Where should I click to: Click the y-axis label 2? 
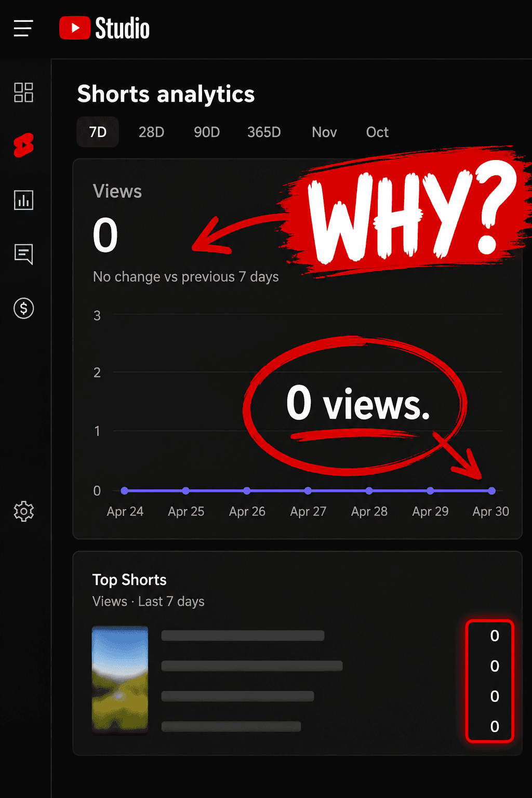tap(97, 373)
